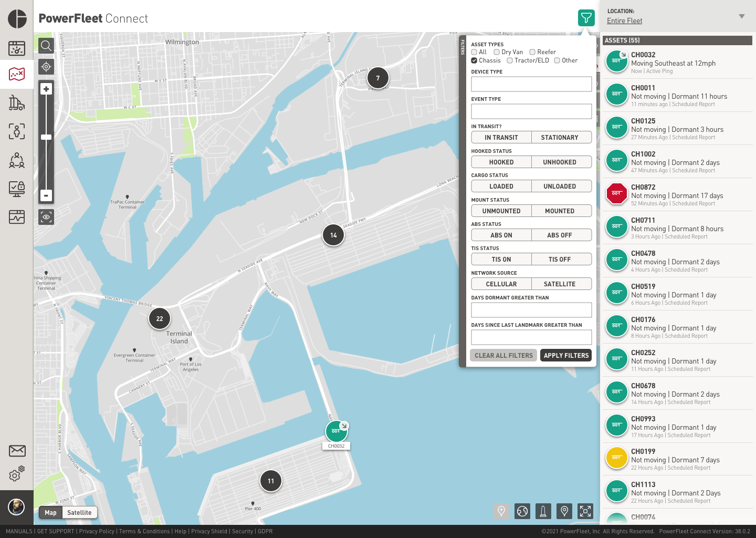
Task: Open the user groups sidebar icon
Action: [x=17, y=160]
